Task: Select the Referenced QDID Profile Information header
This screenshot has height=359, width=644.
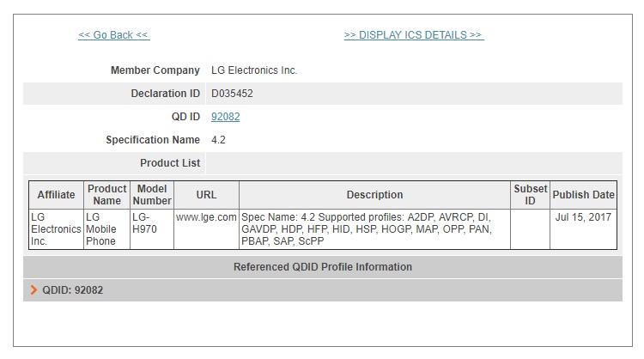Action: 322,267
